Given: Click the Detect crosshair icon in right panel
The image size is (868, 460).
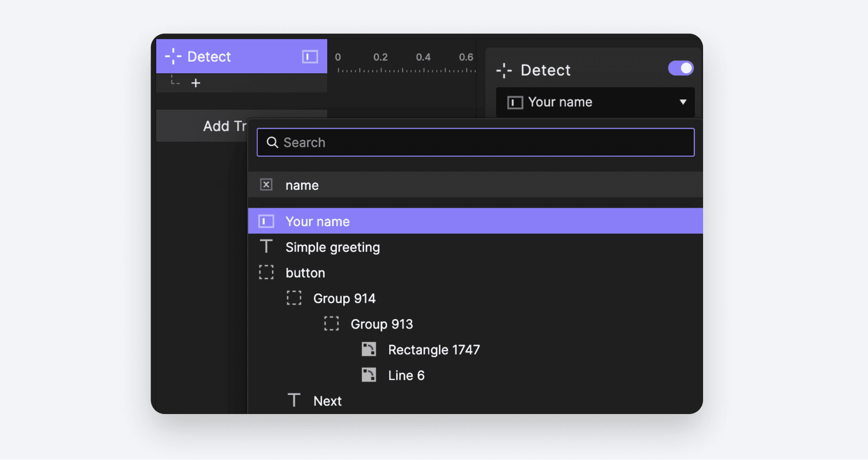Looking at the screenshot, I should [504, 70].
